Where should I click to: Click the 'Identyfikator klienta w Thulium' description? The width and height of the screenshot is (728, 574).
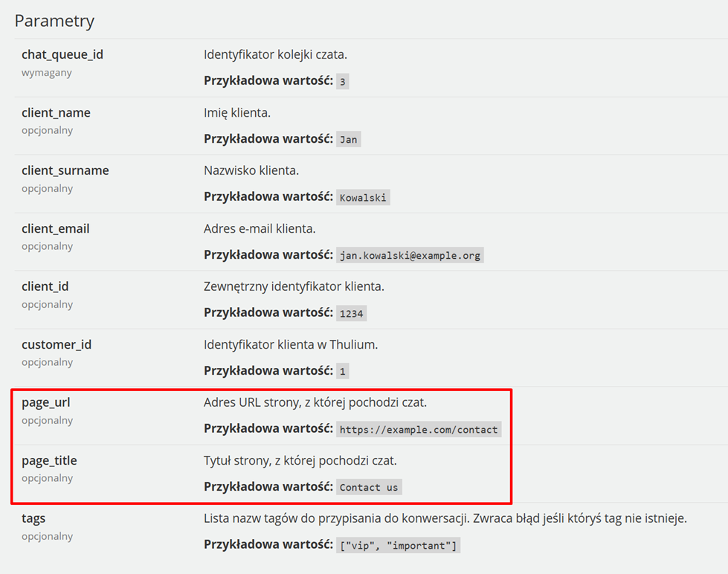291,344
